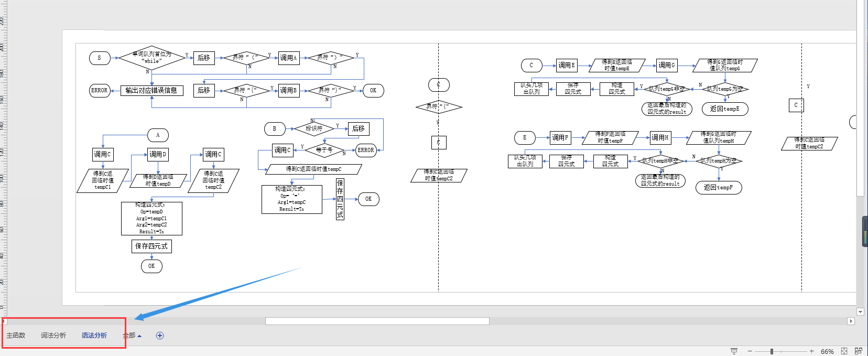Fit page to current window icon

[x=844, y=351]
